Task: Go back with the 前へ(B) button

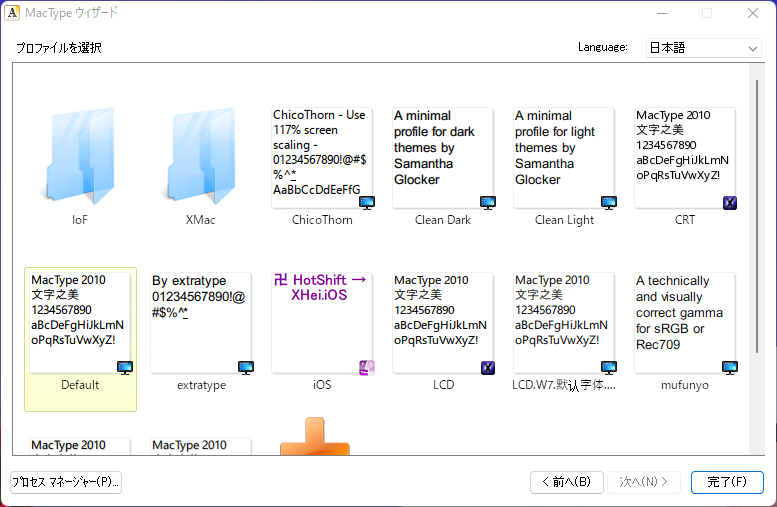Action: pos(566,482)
